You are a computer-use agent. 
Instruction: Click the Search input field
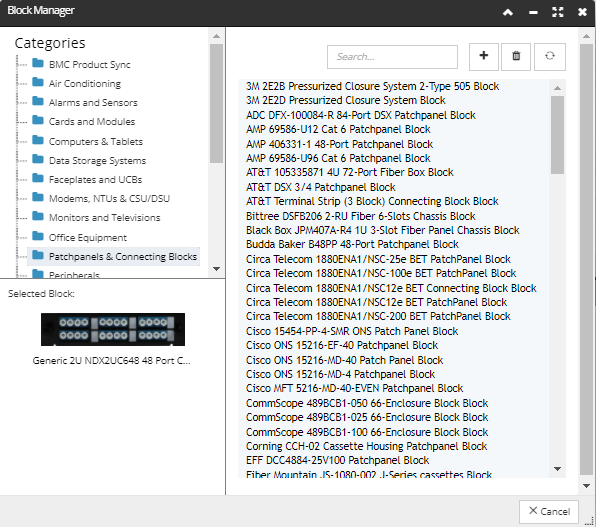(x=392, y=57)
